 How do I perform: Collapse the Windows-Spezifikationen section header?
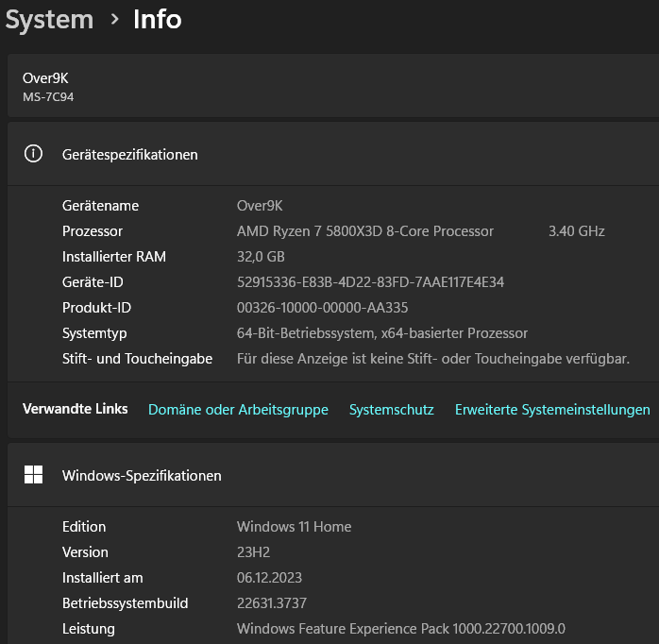click(x=330, y=475)
